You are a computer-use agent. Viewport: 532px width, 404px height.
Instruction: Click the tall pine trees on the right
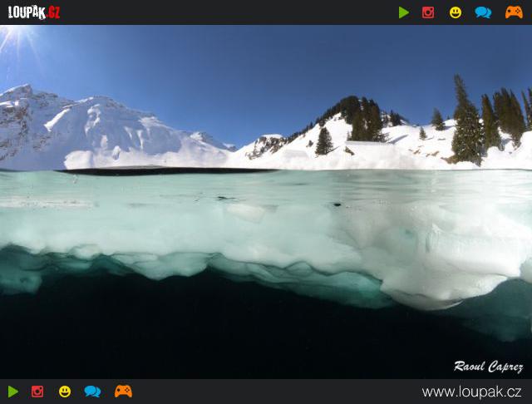467,125
